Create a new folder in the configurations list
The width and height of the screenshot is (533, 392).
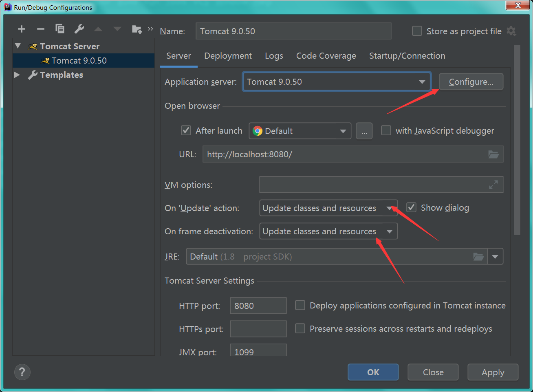tap(137, 29)
